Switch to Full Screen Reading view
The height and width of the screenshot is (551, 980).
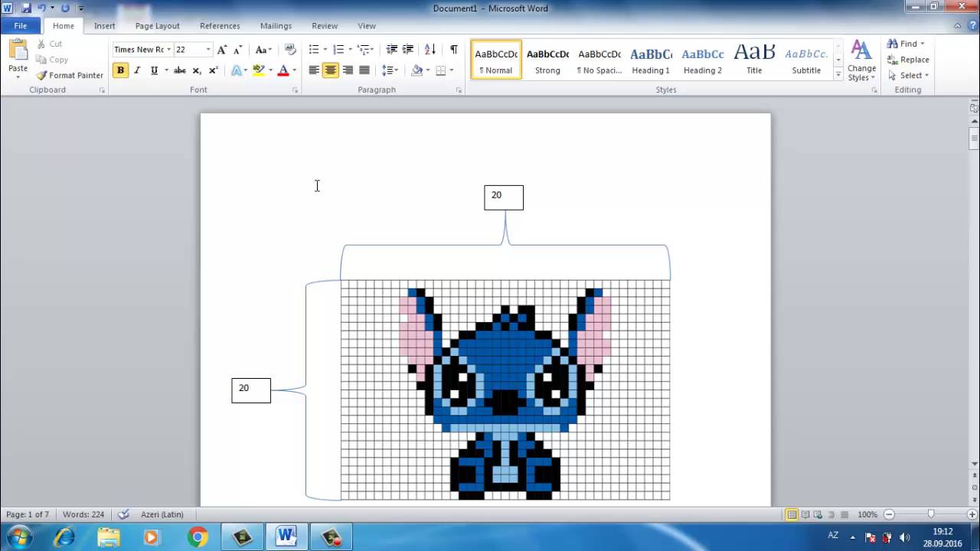[805, 514]
